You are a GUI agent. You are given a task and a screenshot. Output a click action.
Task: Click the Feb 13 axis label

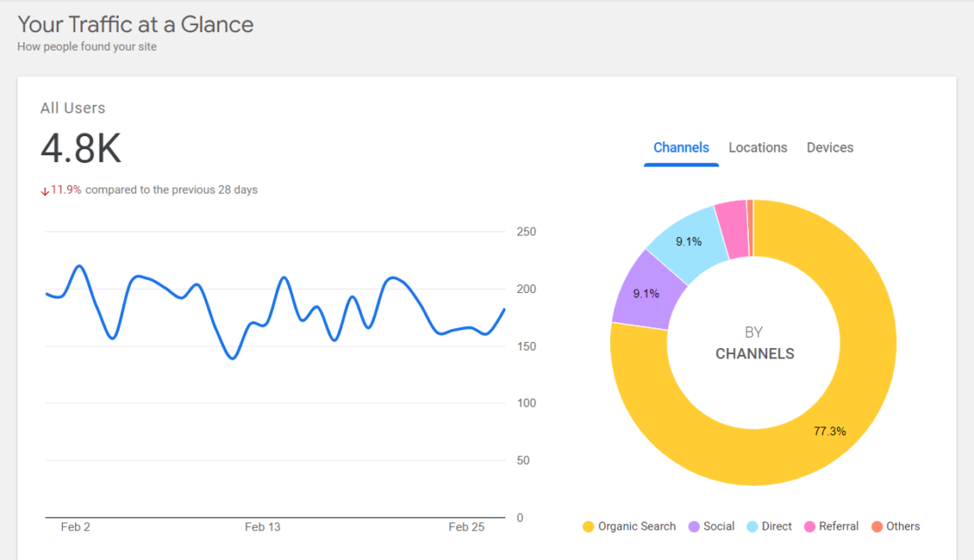coord(262,527)
